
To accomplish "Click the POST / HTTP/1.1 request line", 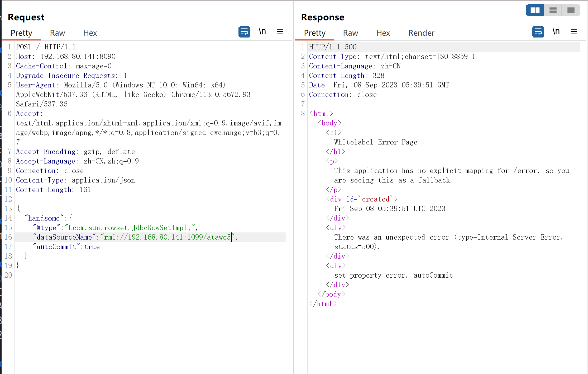I will pos(46,47).
